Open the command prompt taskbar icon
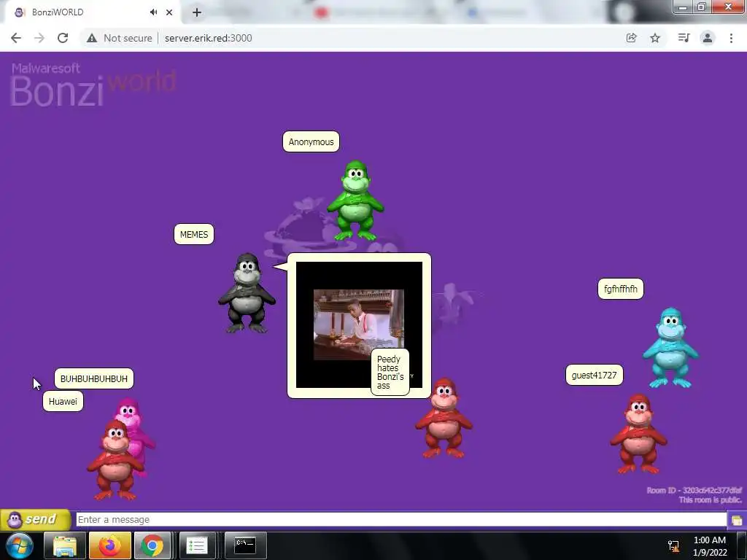The image size is (747, 560). [x=245, y=545]
